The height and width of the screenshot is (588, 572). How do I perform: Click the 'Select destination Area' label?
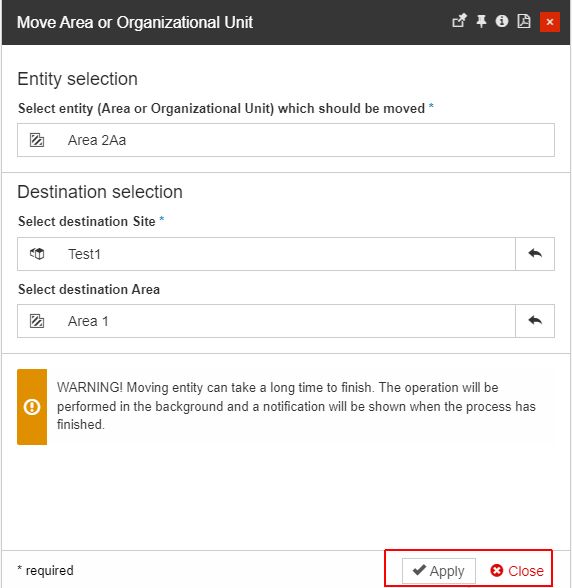[x=89, y=290]
